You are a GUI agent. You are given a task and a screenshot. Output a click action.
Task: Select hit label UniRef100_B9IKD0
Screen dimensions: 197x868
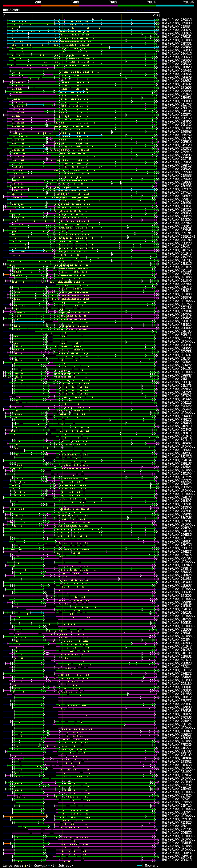(177, 220)
